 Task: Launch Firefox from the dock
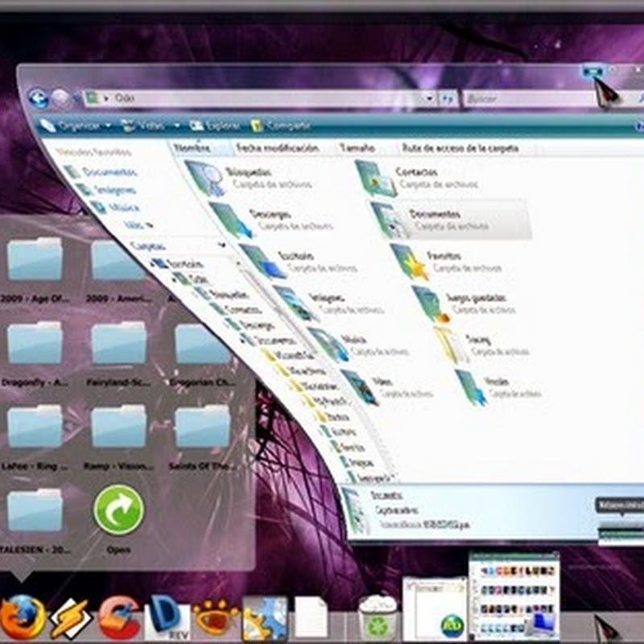click(x=23, y=618)
